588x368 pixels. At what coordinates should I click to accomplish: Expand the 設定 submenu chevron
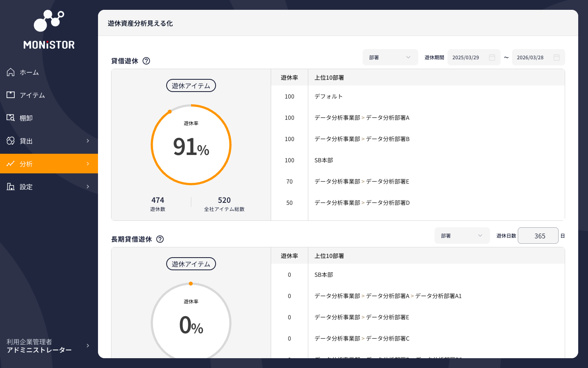coord(88,186)
